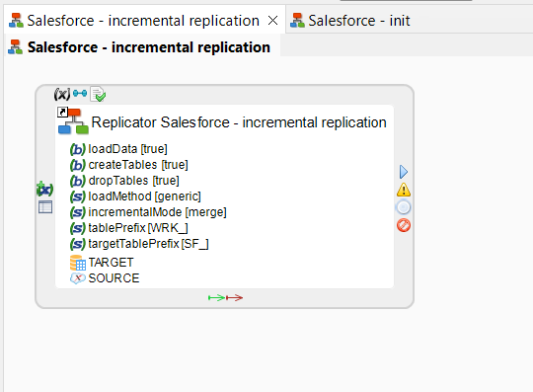This screenshot has width=533, height=392.
Task: Select Salesforce - incremental replication tab
Action: pyautogui.click(x=143, y=21)
